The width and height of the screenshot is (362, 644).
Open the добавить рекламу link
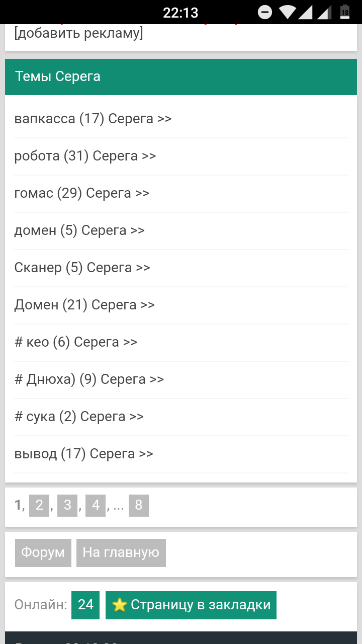tap(78, 33)
